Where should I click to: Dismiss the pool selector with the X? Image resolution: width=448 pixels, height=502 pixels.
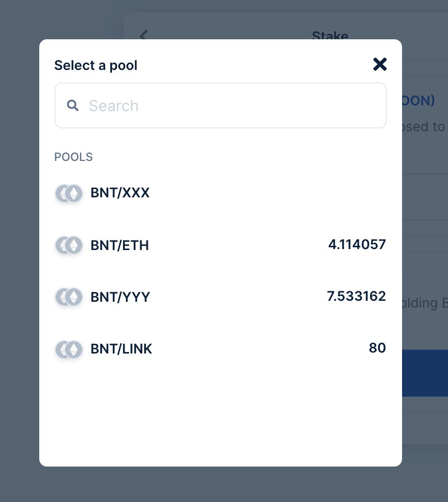[x=380, y=64]
